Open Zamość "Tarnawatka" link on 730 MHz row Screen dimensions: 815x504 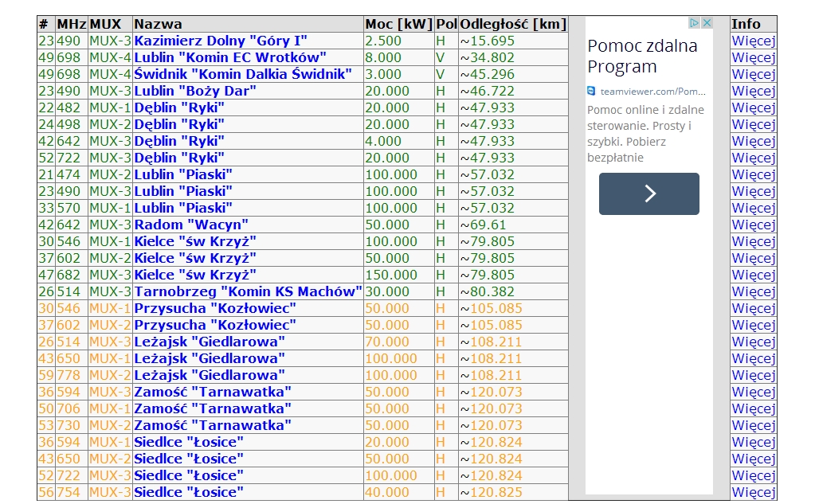click(213, 425)
